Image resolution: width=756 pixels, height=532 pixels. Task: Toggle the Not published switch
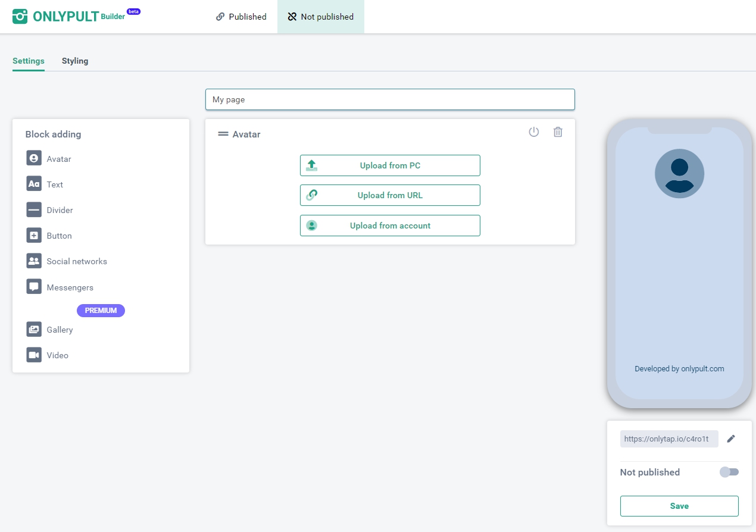pyautogui.click(x=729, y=472)
